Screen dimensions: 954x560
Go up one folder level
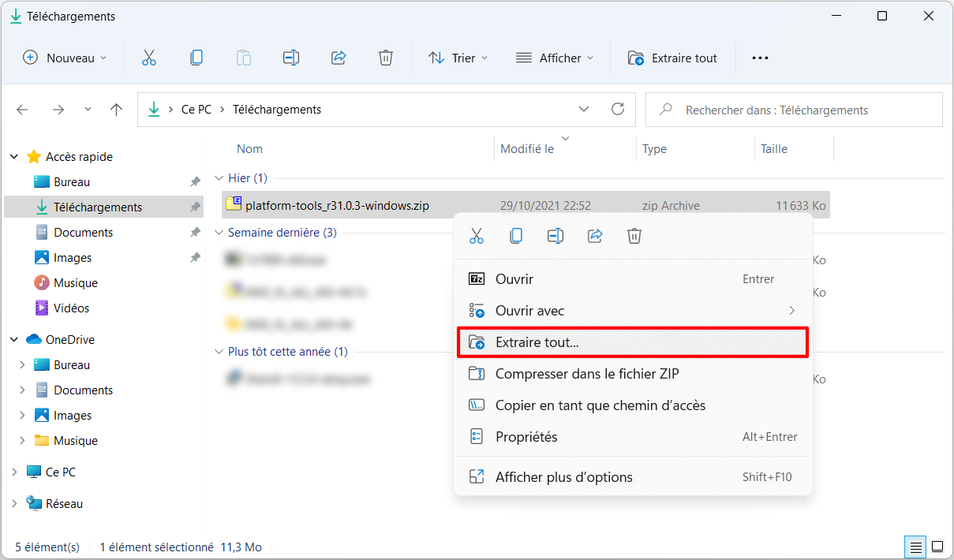point(117,110)
